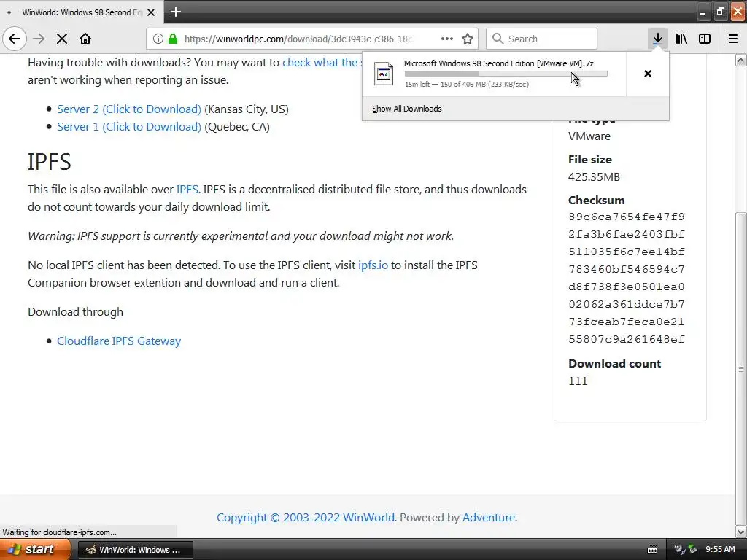
Task: Open the page actions three-dots menu
Action: (447, 39)
